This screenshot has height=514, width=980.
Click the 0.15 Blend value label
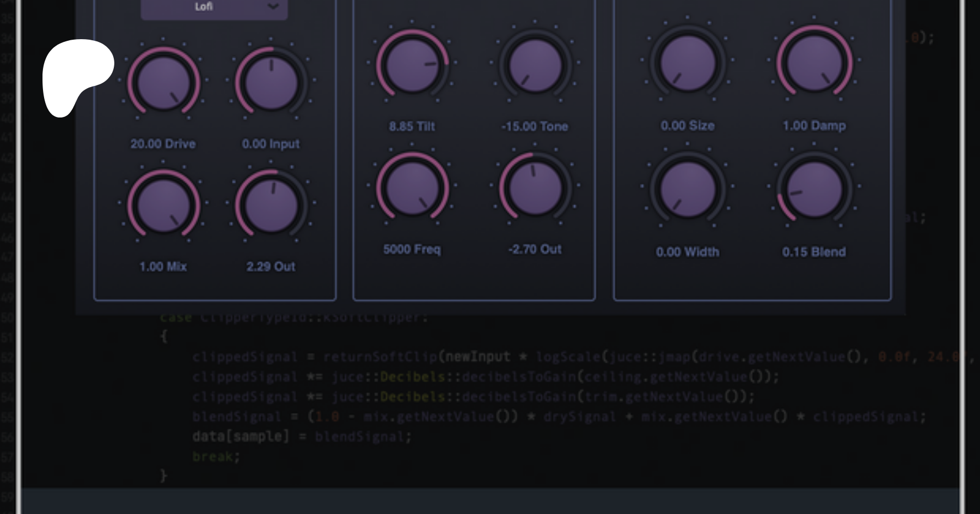(x=814, y=252)
